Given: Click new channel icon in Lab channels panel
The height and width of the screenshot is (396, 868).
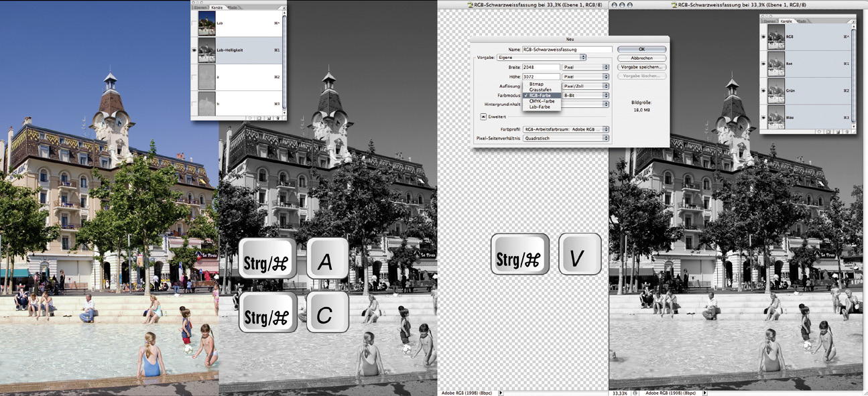Looking at the screenshot, I should pyautogui.click(x=269, y=117).
